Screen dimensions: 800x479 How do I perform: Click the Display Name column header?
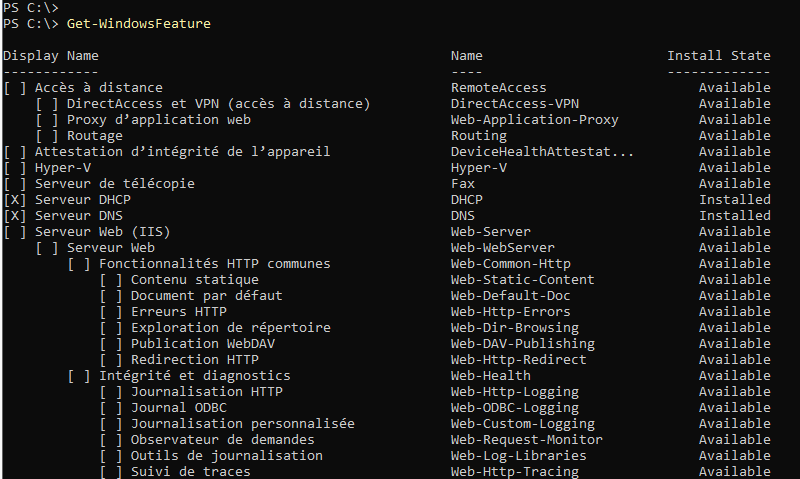click(x=51, y=56)
